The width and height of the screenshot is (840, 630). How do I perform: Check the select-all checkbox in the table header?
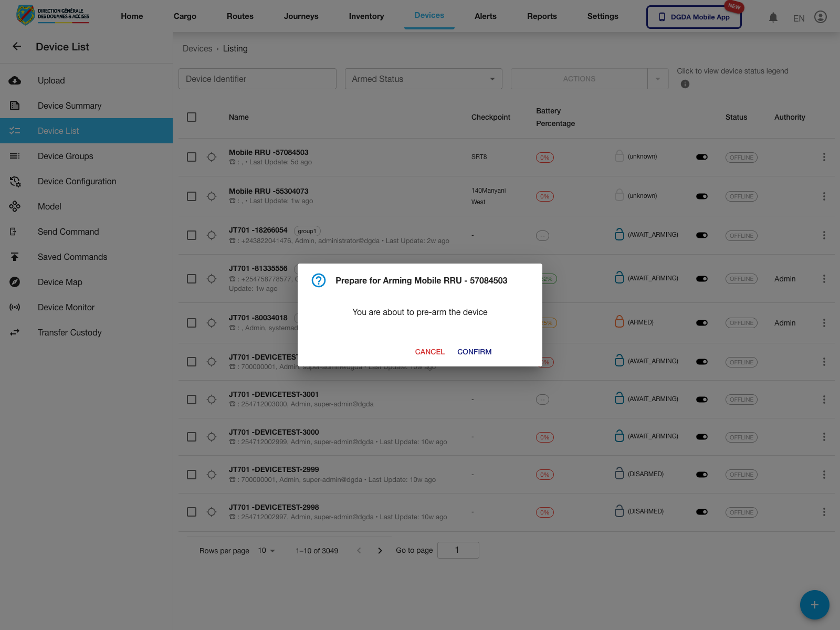click(192, 117)
